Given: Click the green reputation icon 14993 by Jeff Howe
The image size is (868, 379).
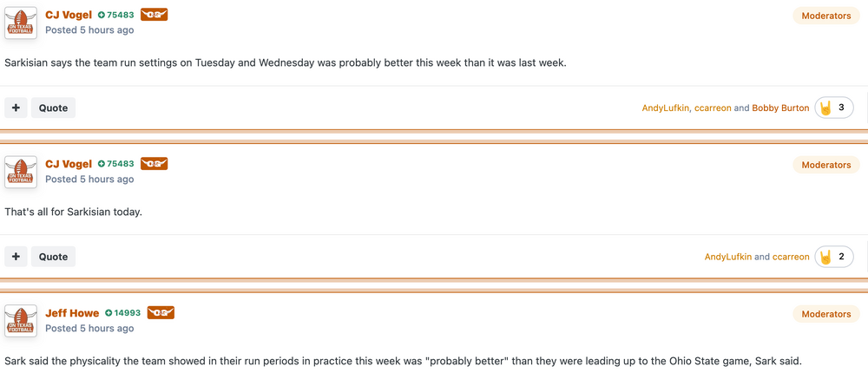Looking at the screenshot, I should 109,313.
